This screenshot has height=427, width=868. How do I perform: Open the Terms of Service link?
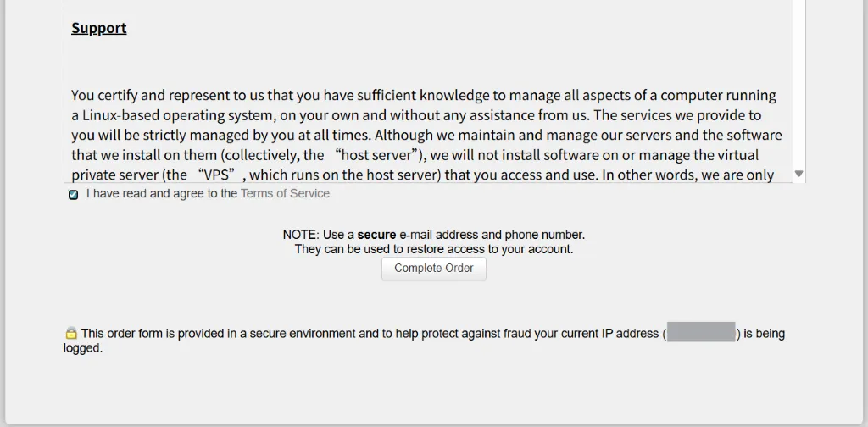coord(285,193)
